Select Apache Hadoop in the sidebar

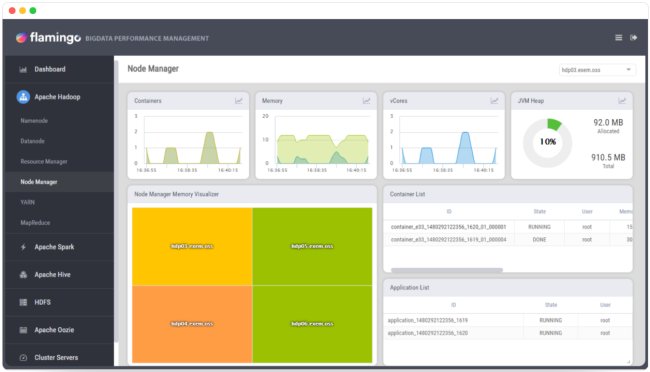[x=58, y=97]
